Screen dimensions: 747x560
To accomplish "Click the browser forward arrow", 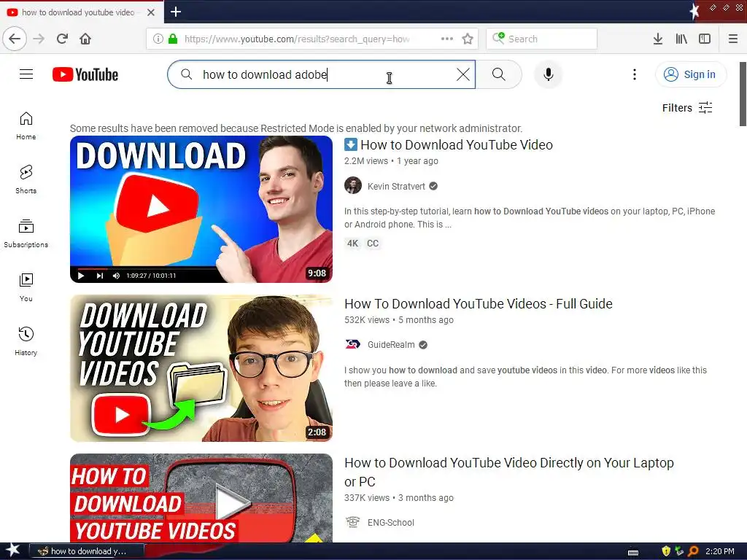I will [39, 39].
